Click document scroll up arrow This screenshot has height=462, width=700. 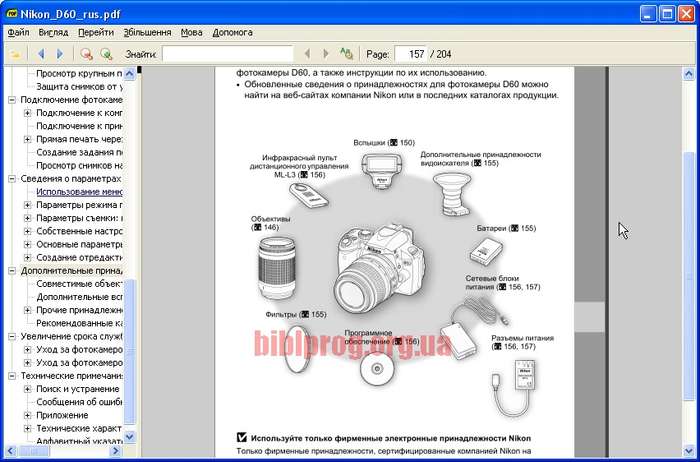click(x=688, y=74)
